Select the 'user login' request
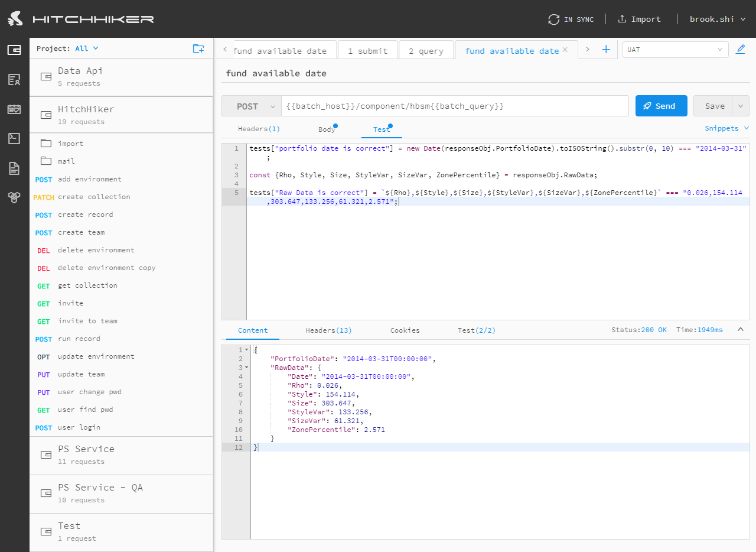This screenshot has width=756, height=552. tap(79, 427)
